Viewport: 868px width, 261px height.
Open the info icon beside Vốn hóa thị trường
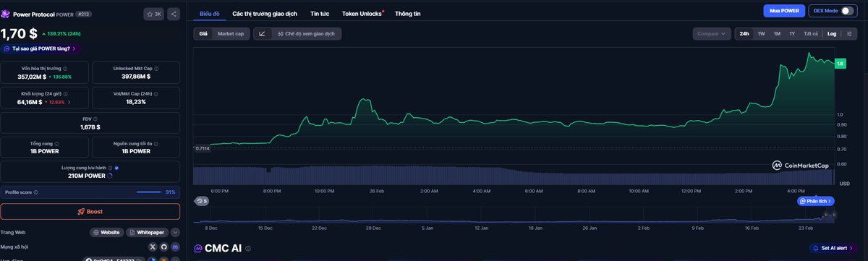pos(65,69)
